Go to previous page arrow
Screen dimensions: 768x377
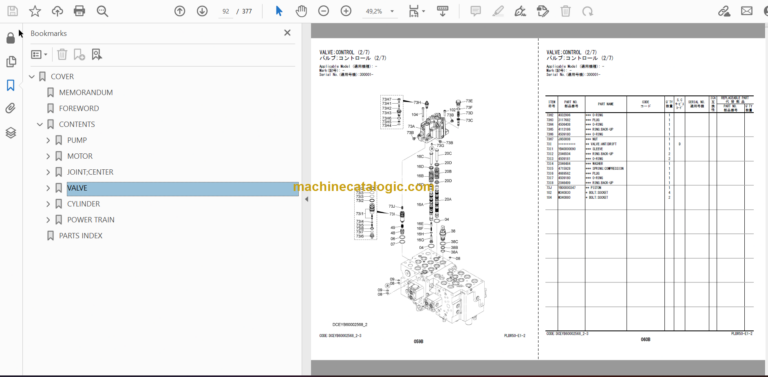180,11
